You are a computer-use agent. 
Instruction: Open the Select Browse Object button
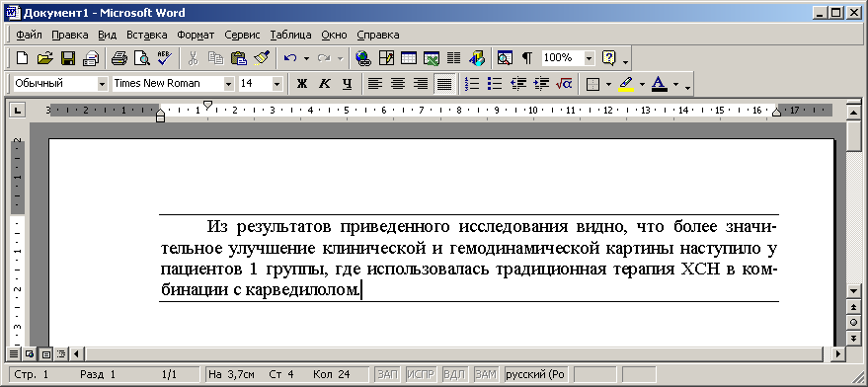(853, 322)
